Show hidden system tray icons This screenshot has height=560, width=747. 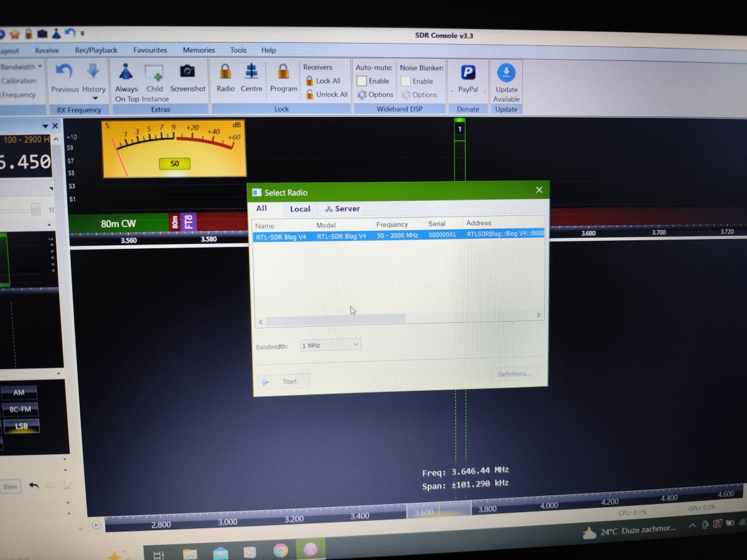[693, 526]
